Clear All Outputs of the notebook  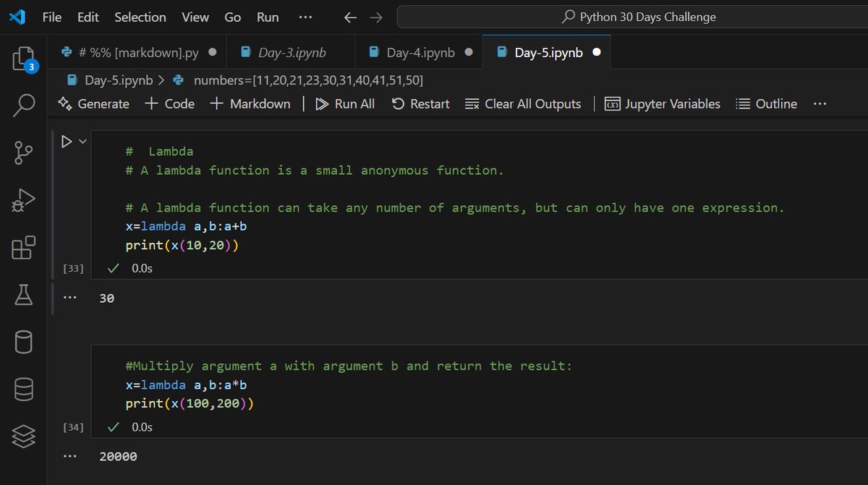(523, 104)
